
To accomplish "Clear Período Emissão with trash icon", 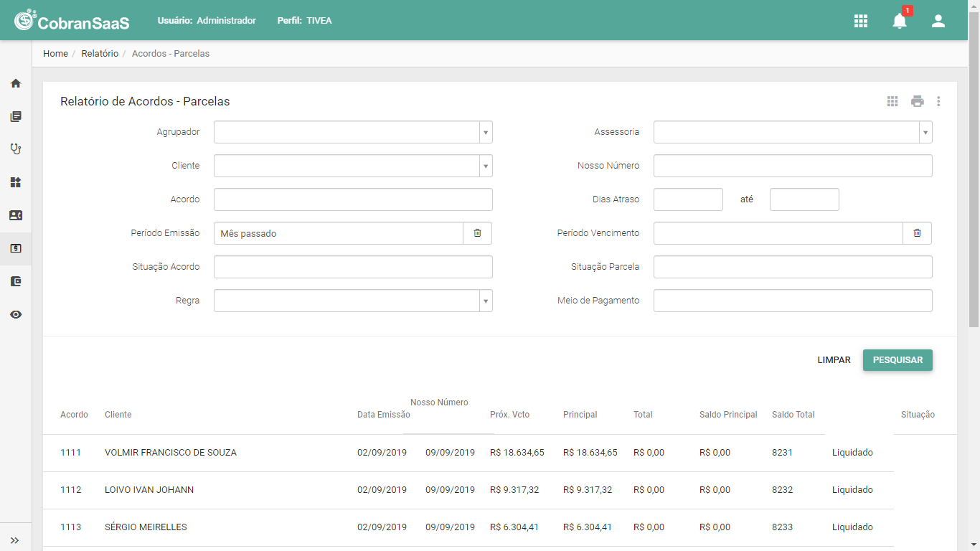I will pos(478,233).
